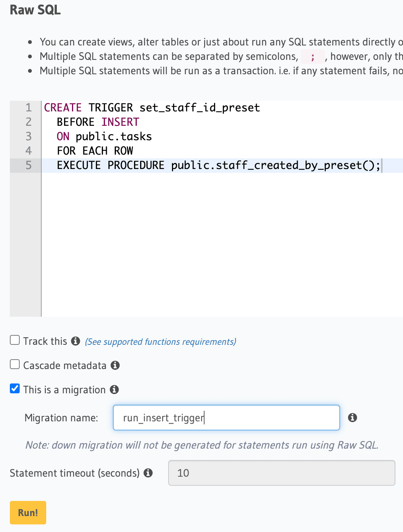Reveal info for Statement timeout seconds
403x532 pixels.
[x=148, y=473]
